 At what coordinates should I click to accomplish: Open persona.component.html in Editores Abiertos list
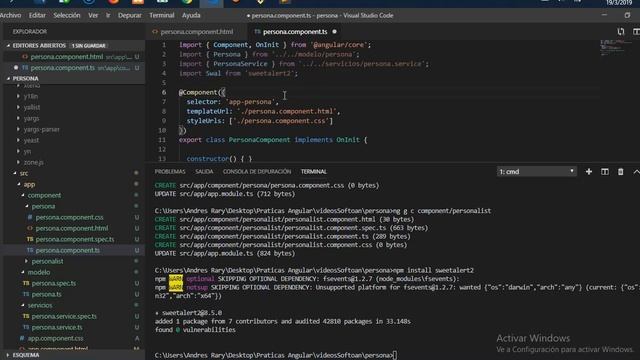coord(73,57)
